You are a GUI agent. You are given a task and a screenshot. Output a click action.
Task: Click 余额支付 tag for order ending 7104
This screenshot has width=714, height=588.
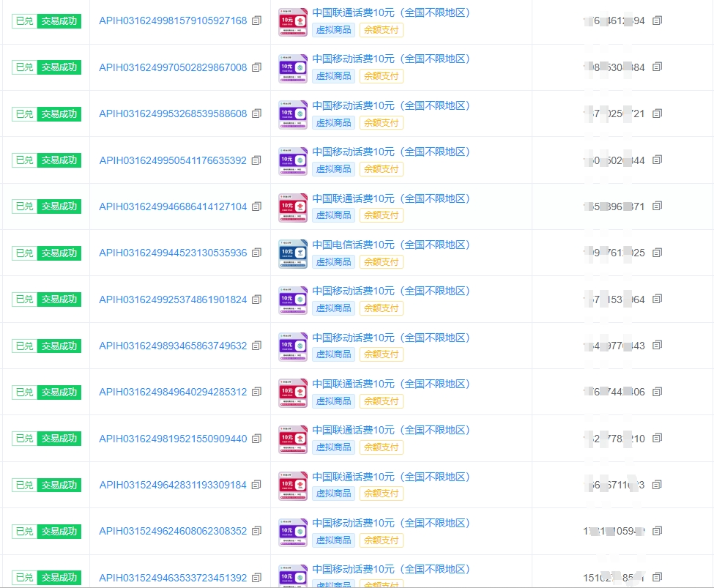[x=381, y=215]
